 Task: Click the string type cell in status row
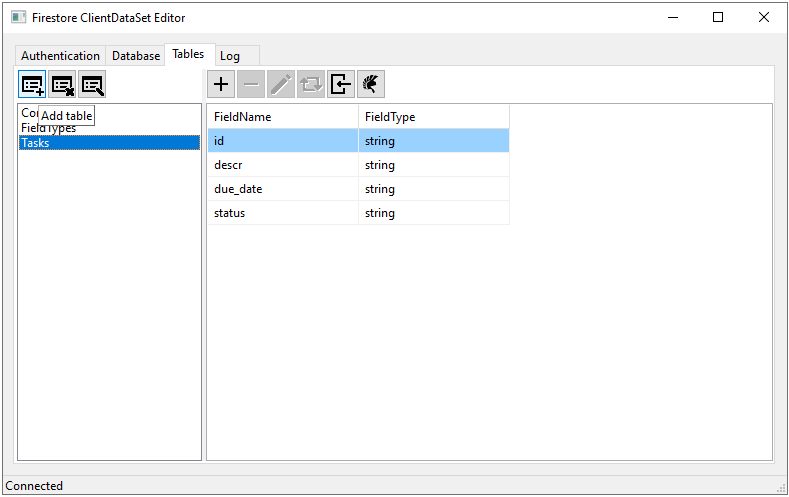434,213
